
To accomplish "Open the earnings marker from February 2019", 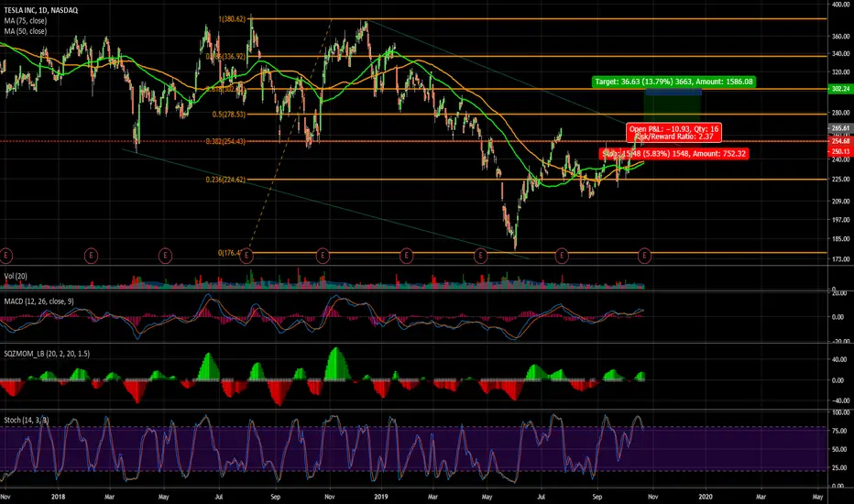I will point(406,255).
